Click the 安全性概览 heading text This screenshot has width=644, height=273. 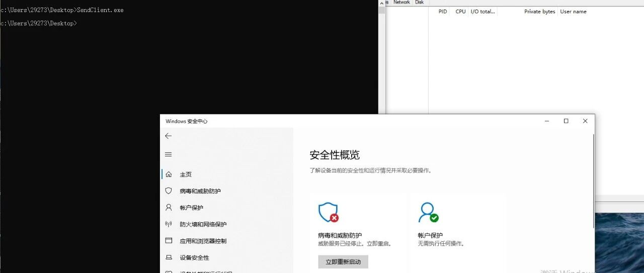point(335,155)
